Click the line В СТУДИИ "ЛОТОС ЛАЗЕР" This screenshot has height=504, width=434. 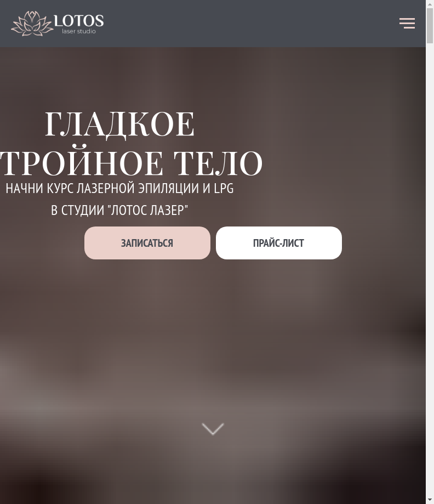[x=119, y=210]
